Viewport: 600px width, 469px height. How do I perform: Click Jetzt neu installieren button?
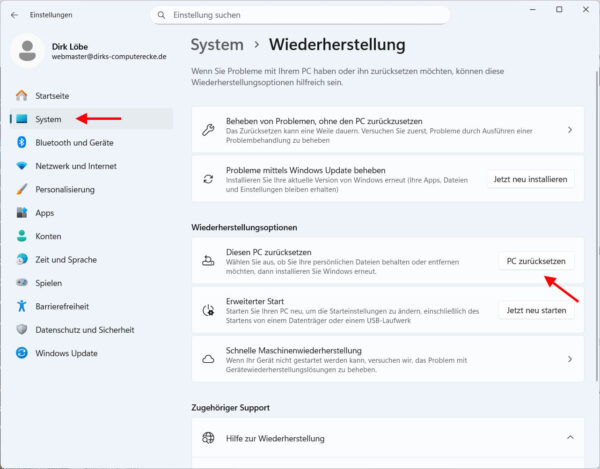pyautogui.click(x=530, y=179)
